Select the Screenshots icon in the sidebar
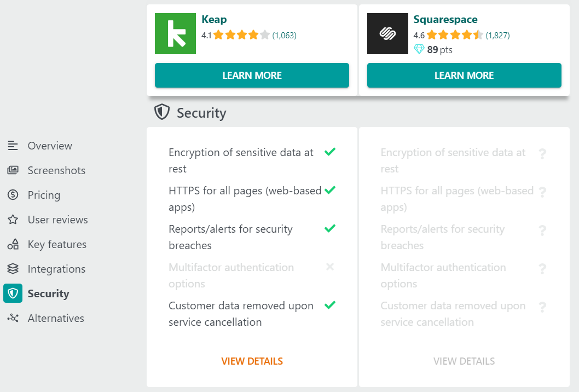 12,170
